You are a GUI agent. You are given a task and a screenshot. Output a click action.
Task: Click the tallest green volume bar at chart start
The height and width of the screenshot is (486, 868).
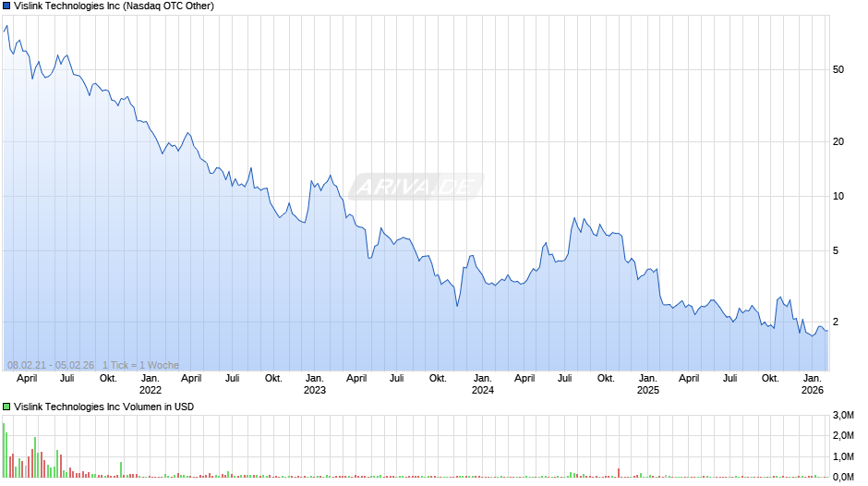click(4, 450)
